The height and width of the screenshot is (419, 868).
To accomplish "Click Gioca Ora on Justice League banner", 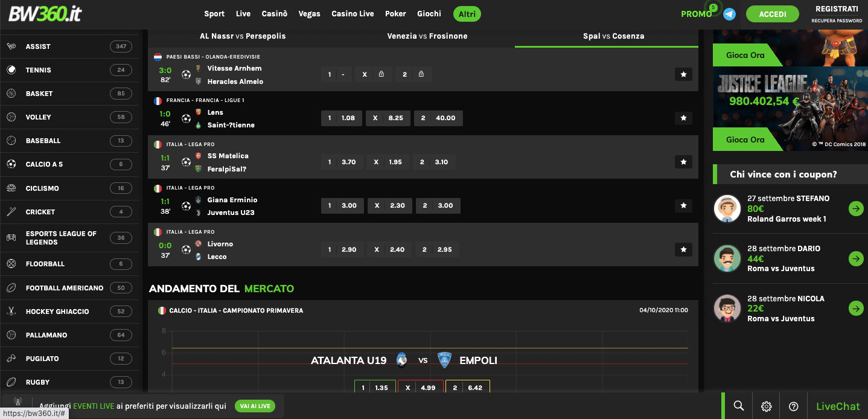I will (x=745, y=139).
